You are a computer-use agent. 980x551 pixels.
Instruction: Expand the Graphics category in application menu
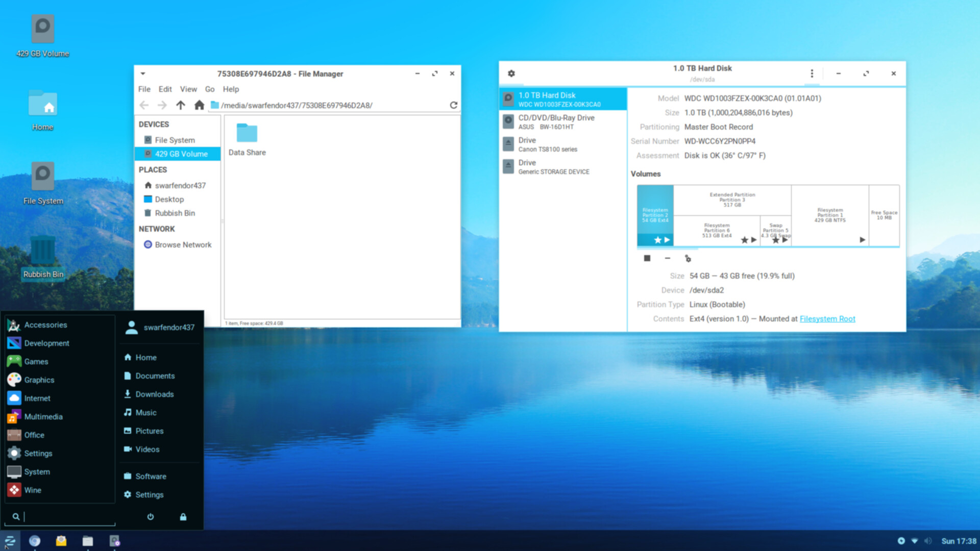tap(39, 380)
